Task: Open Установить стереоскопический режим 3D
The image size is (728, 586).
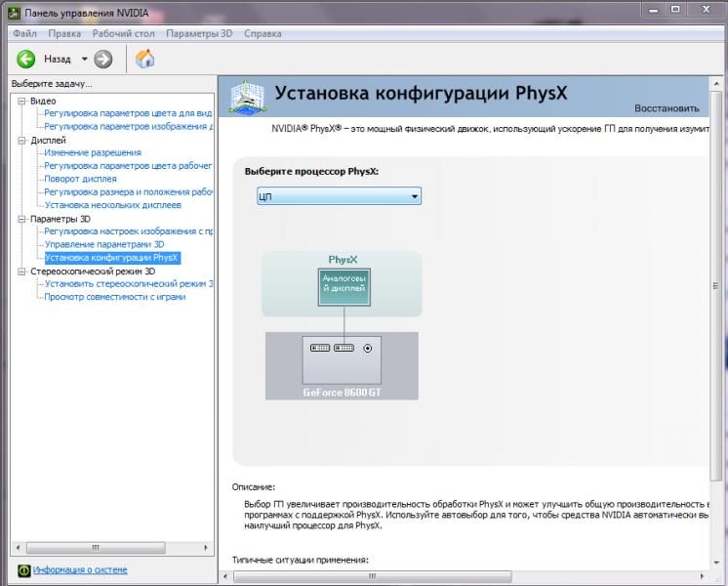Action: click(x=129, y=283)
